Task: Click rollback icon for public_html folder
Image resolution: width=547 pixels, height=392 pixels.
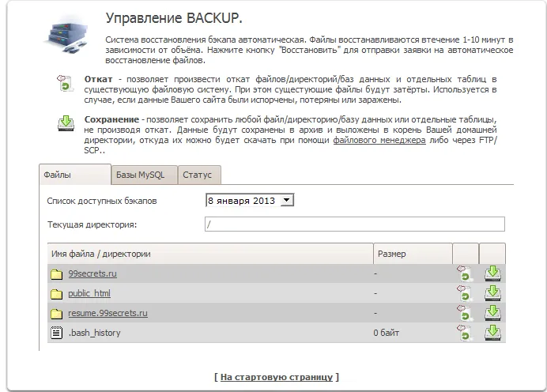Action: tap(465, 293)
